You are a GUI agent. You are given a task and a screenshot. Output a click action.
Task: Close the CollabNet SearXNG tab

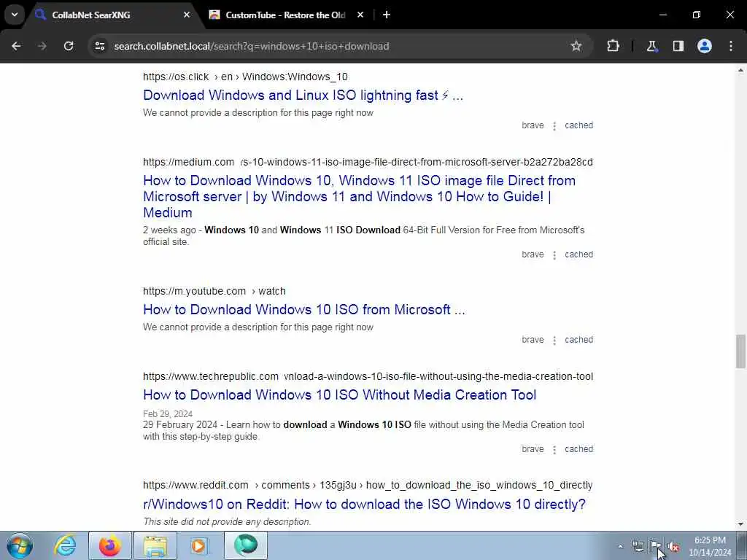(x=187, y=15)
